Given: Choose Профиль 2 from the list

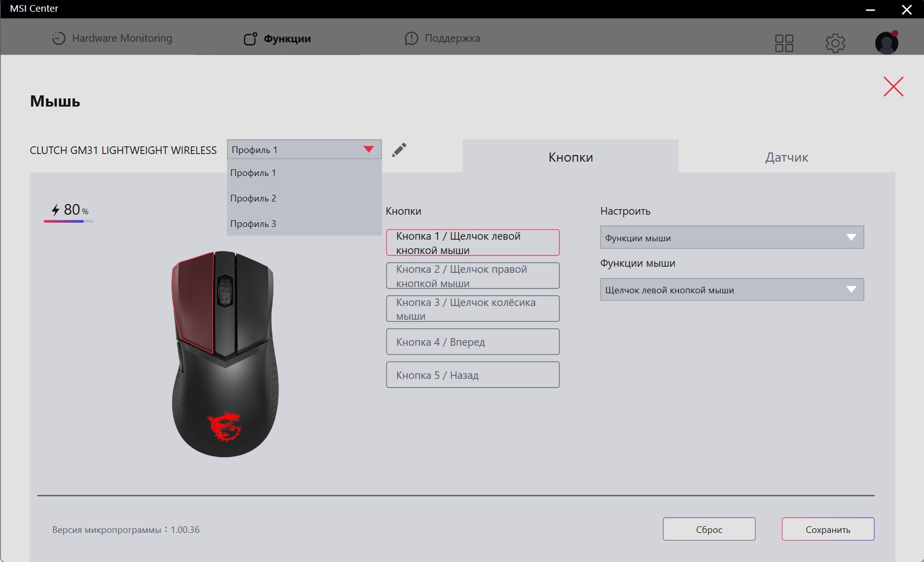Looking at the screenshot, I should pos(304,198).
